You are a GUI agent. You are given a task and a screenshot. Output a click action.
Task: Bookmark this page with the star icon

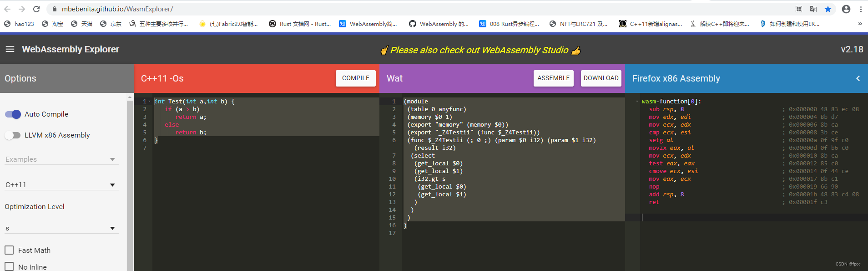click(828, 9)
